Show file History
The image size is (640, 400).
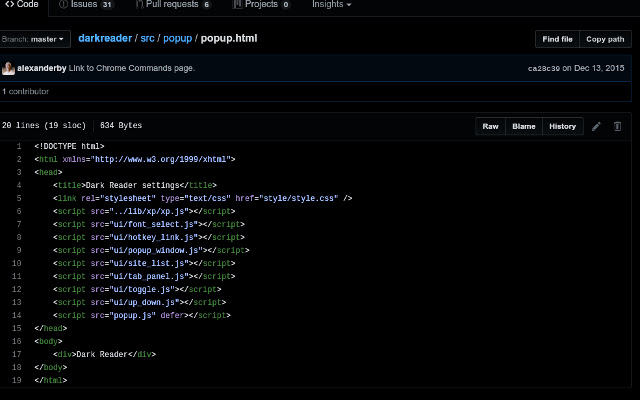click(562, 126)
